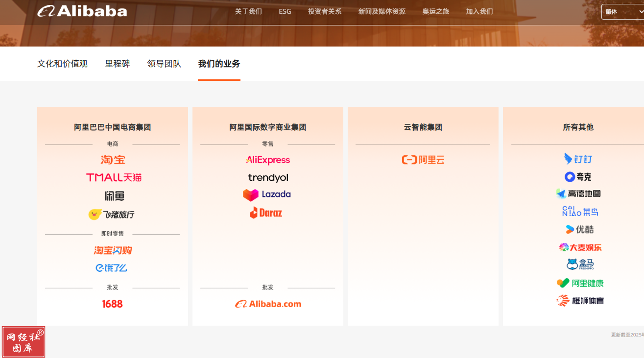The image size is (644, 358).
Task: Open the 阿里健康 logo
Action: tap(580, 283)
